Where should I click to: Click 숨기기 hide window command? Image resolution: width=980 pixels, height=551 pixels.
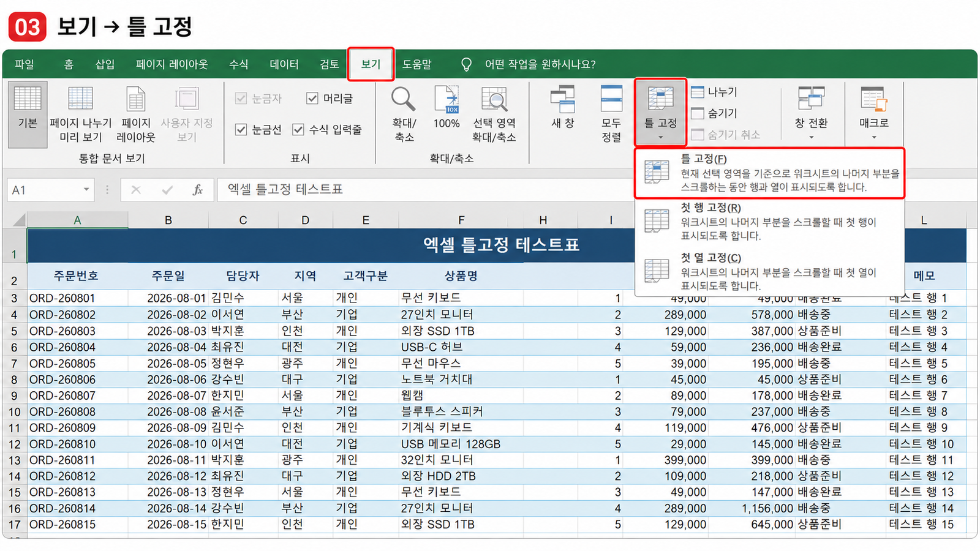pyautogui.click(x=714, y=113)
